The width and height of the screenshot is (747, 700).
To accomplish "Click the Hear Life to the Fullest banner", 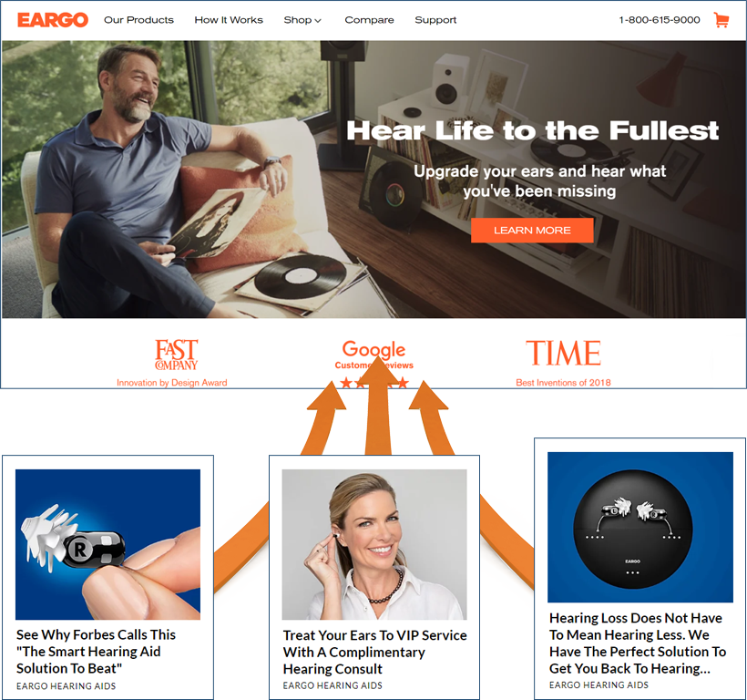I will [532, 130].
